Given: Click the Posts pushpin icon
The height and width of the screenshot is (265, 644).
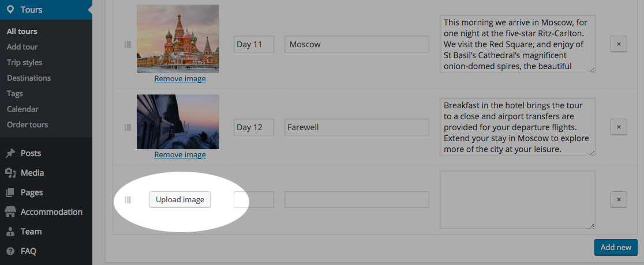Looking at the screenshot, I should 10,153.
